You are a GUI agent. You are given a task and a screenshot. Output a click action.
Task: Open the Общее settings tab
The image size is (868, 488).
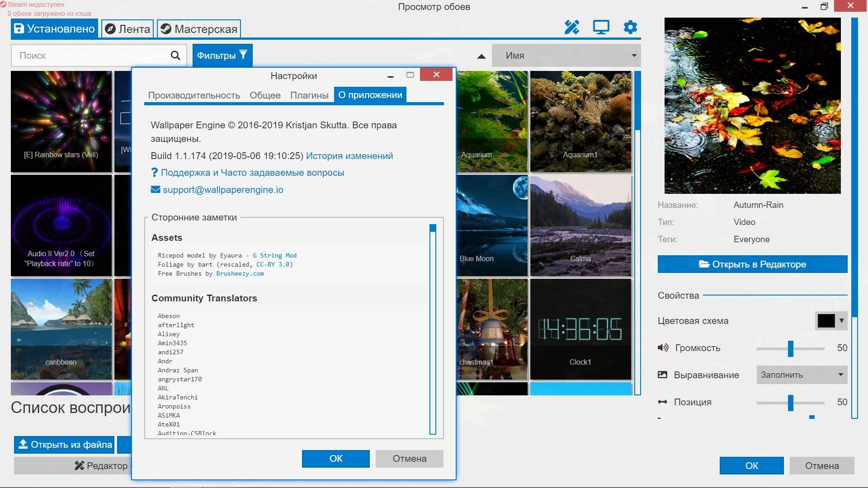coord(265,95)
